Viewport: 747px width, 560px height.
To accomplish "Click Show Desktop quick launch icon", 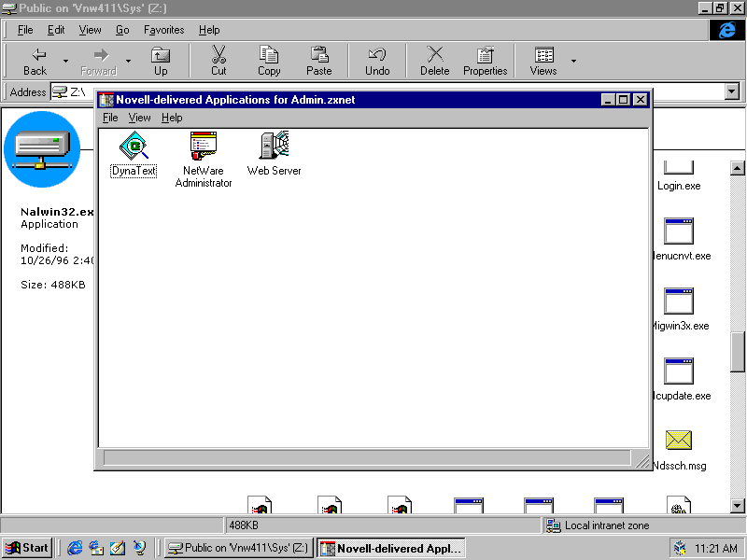I will click(118, 548).
